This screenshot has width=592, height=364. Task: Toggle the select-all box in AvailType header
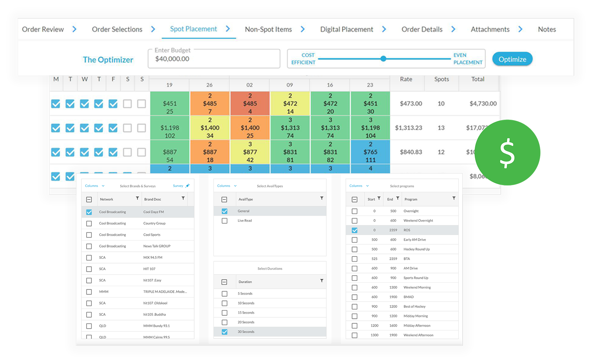click(224, 200)
